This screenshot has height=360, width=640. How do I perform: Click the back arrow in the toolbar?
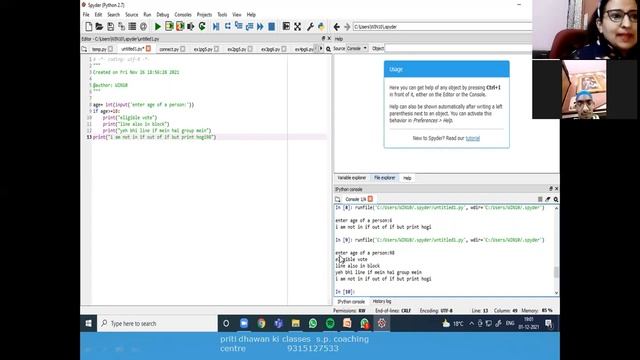[336, 27]
